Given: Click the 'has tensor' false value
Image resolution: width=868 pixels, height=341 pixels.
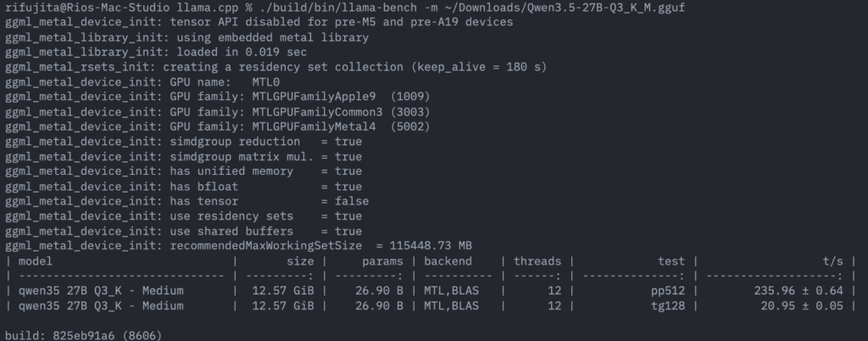Looking at the screenshot, I should pyautogui.click(x=352, y=201).
